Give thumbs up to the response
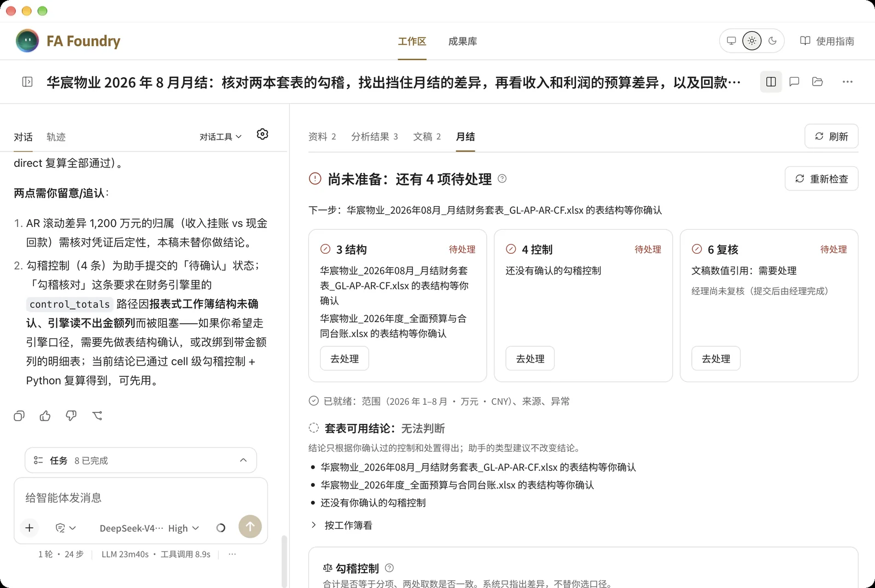Viewport: 875px width, 588px height. coord(45,416)
